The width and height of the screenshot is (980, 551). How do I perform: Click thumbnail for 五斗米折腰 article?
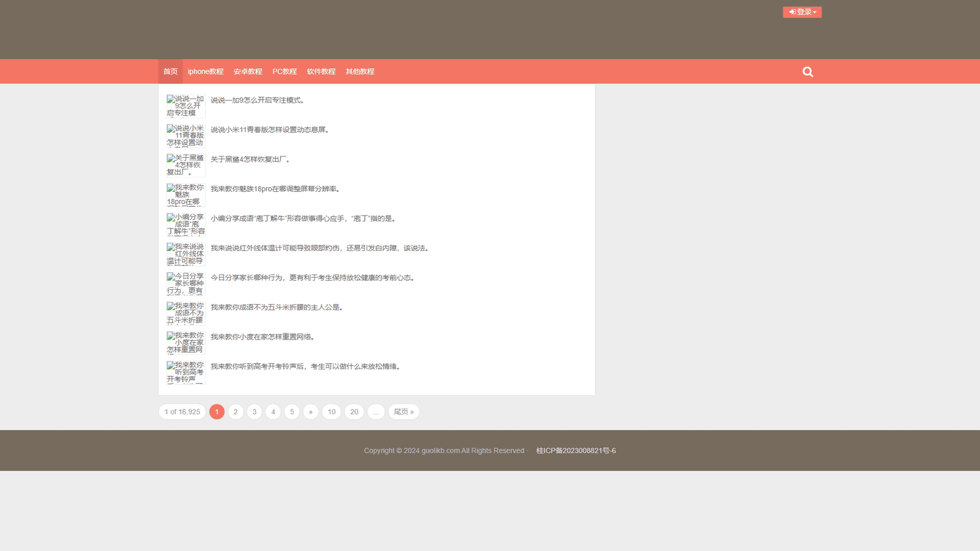click(186, 313)
